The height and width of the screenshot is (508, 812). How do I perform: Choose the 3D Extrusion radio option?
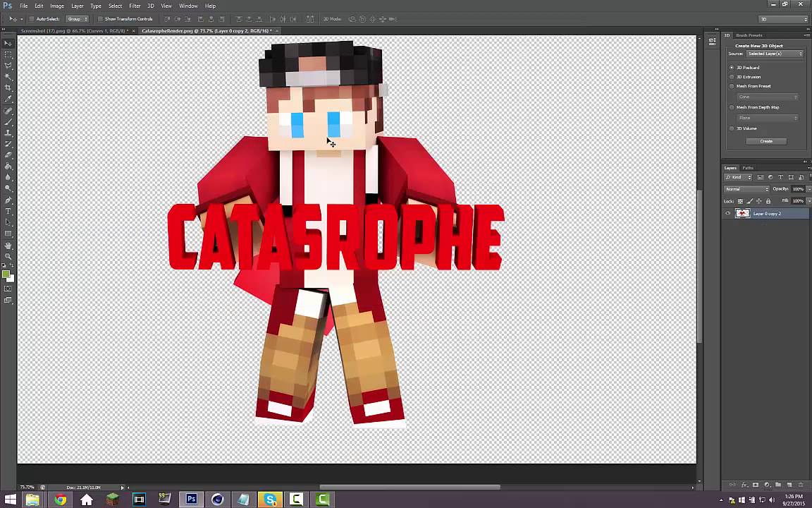[x=732, y=77]
